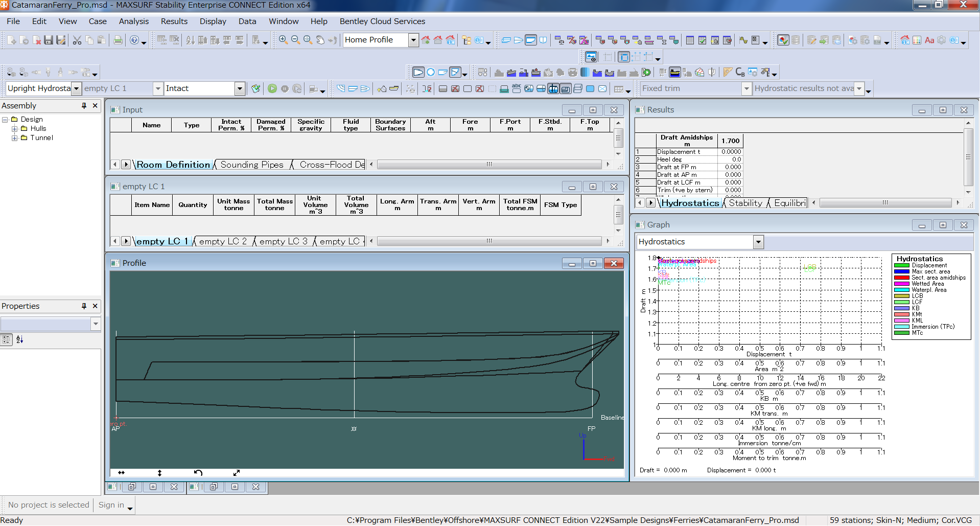Collapse the Design tree node
The width and height of the screenshot is (980, 526).
[5, 120]
